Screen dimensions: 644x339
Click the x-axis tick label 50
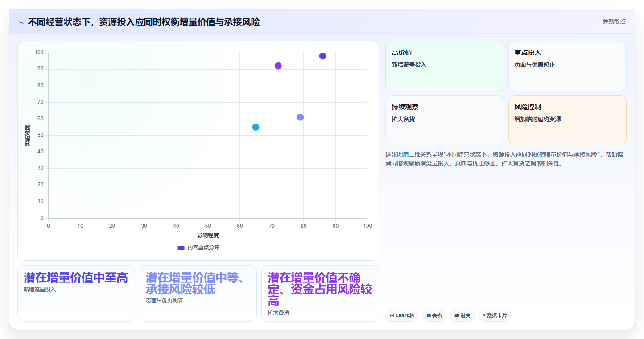(x=208, y=226)
